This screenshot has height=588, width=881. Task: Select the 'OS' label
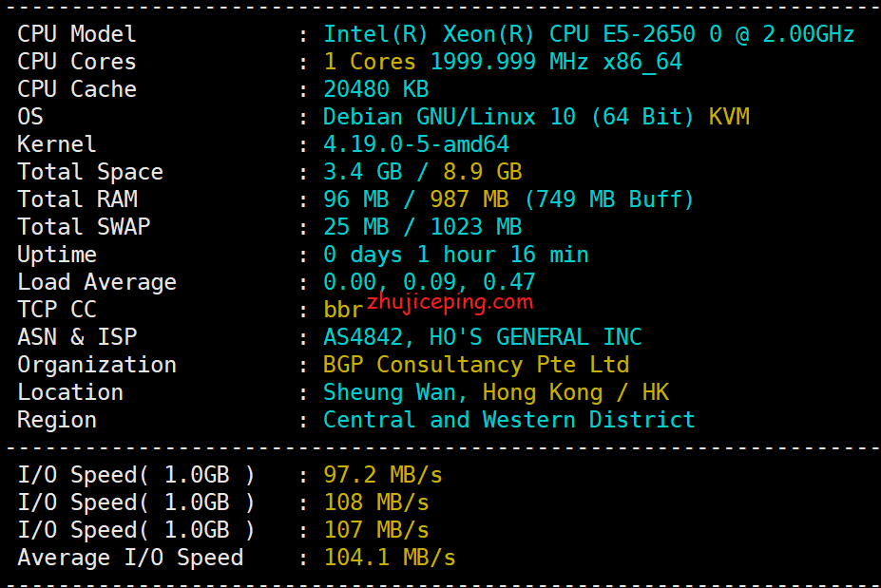point(30,117)
